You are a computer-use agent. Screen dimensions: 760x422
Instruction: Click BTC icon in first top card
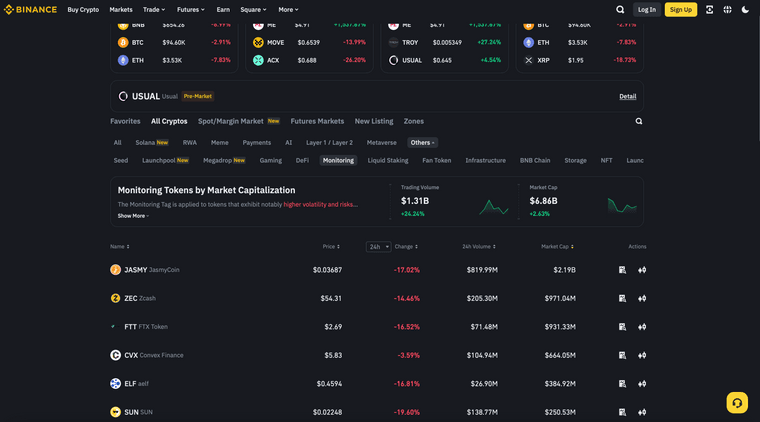click(123, 43)
